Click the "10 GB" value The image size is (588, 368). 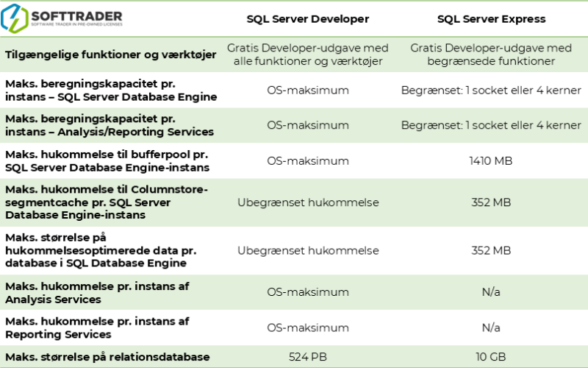pos(491,357)
